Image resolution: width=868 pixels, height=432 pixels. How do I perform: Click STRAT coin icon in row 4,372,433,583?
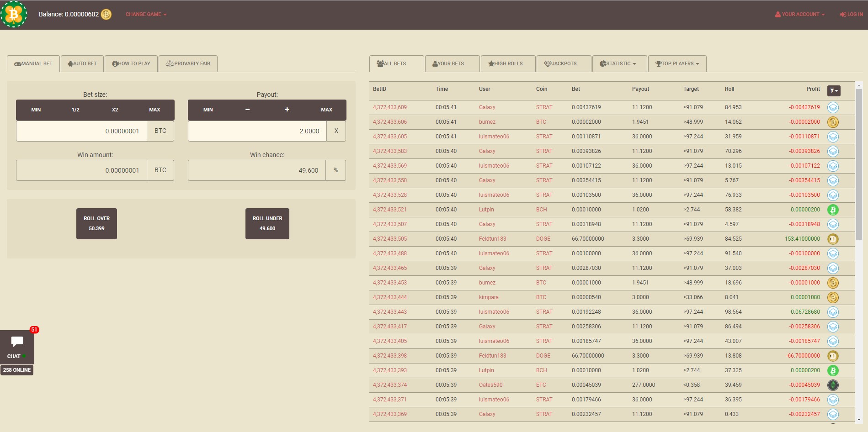[833, 152]
